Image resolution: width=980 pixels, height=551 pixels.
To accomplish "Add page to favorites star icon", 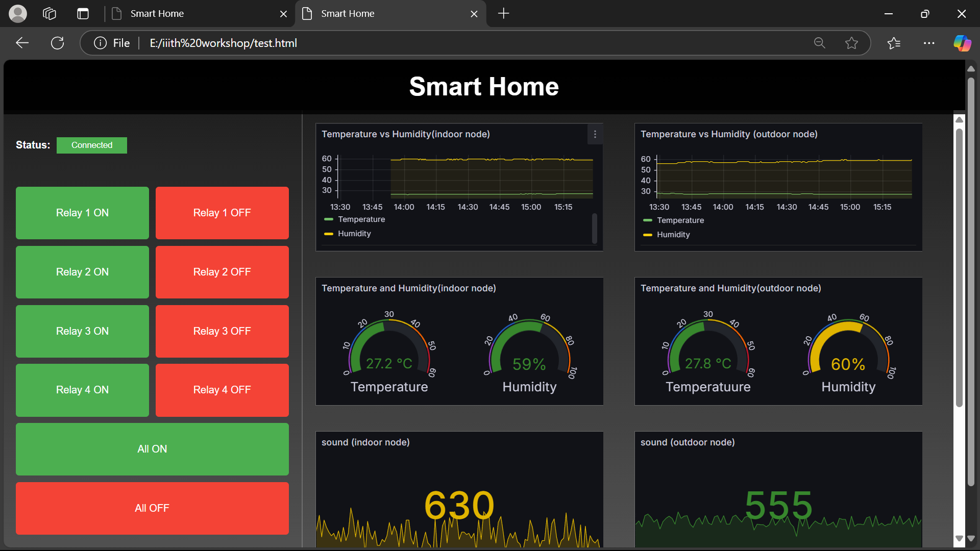I will point(851,43).
